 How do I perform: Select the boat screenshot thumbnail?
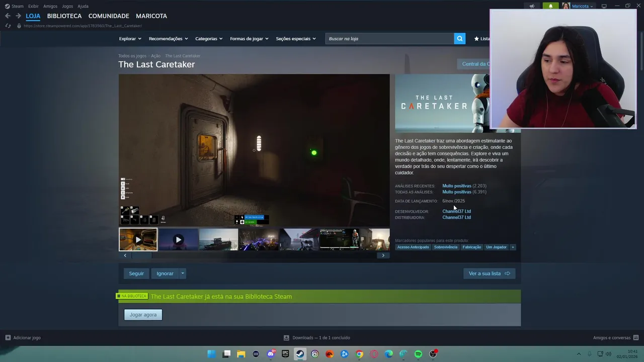[x=218, y=240]
